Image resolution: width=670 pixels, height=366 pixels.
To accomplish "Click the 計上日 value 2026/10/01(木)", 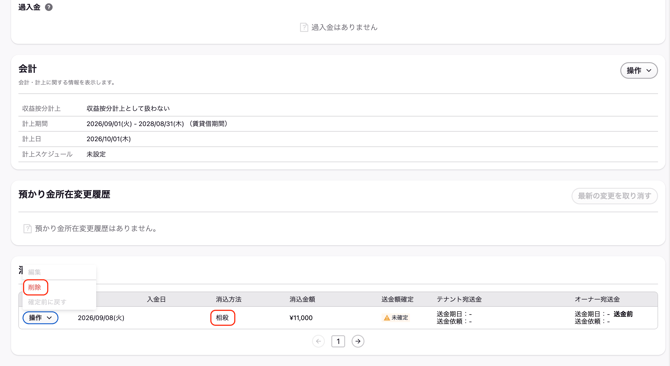I will (x=109, y=139).
